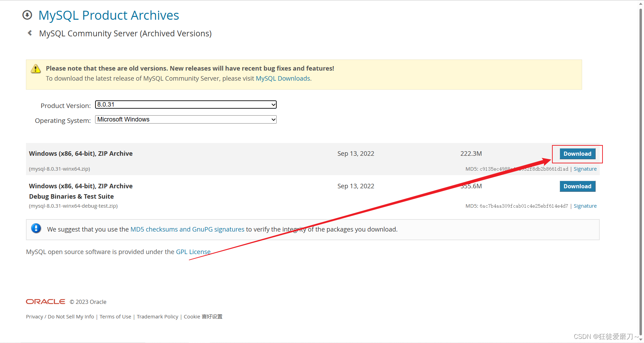Click the MySQL Product Archives heading

109,15
